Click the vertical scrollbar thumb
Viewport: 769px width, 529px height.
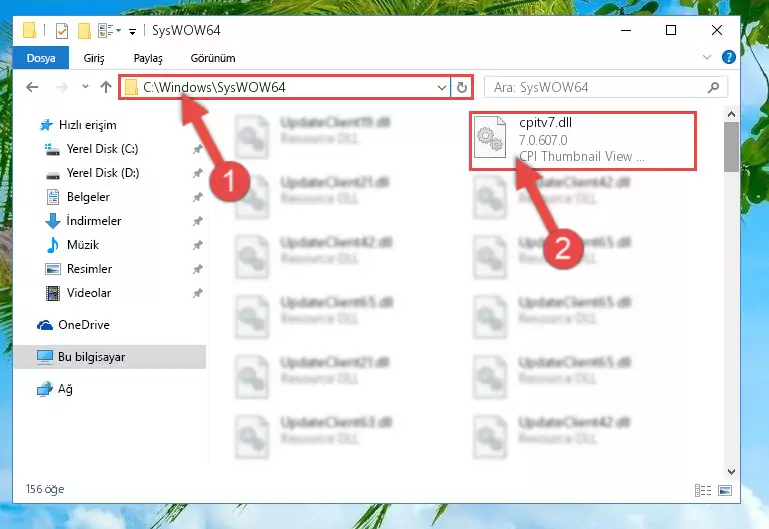(731, 147)
